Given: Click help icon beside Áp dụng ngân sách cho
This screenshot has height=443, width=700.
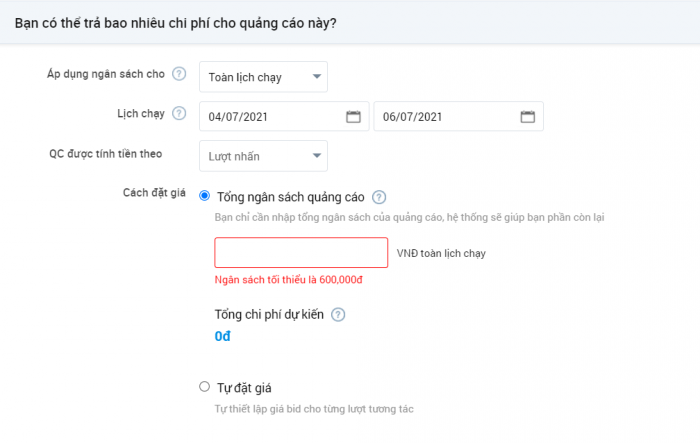Looking at the screenshot, I should click(x=179, y=74).
